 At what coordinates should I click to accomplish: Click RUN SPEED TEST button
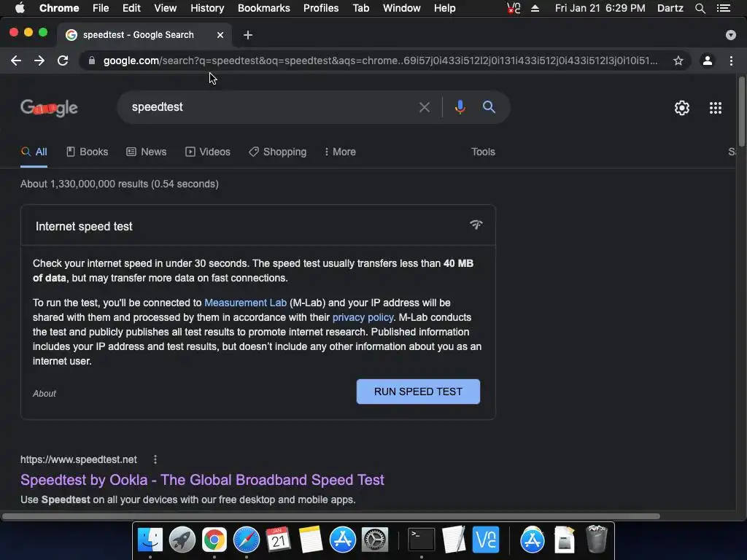tap(418, 392)
